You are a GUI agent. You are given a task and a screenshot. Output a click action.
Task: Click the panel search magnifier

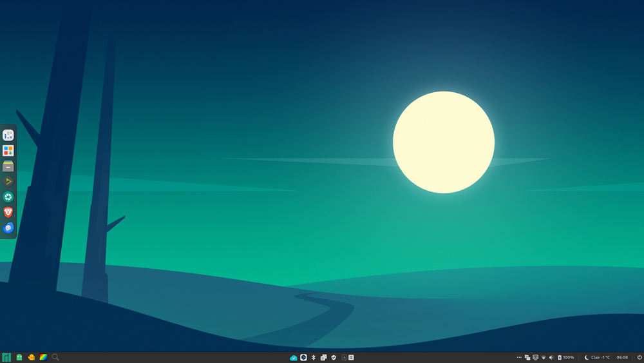(55, 357)
